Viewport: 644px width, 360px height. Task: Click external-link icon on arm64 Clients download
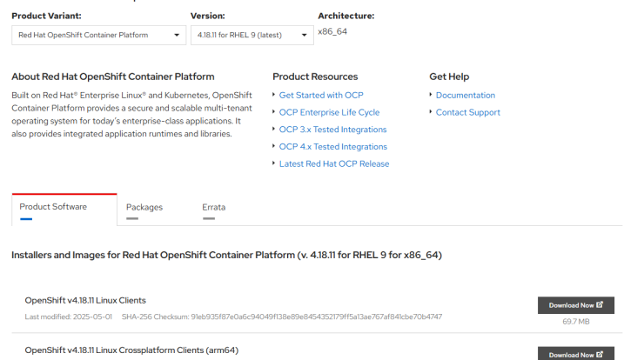(600, 354)
